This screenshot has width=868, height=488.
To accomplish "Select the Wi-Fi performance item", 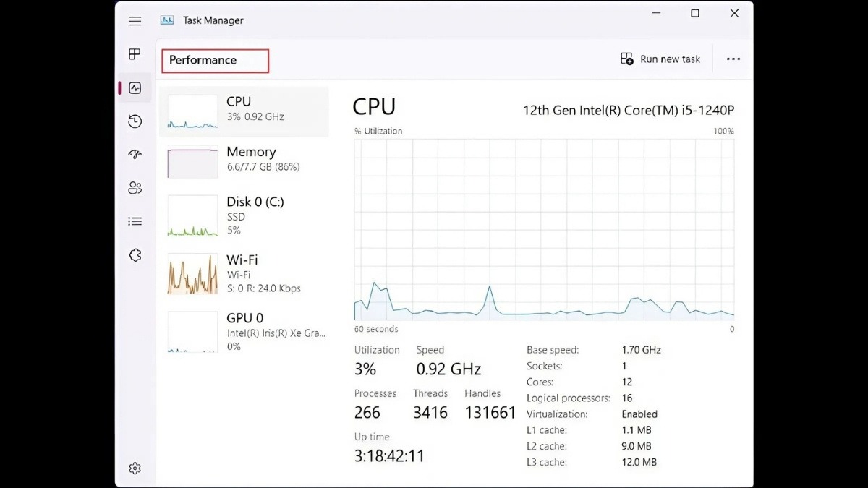I will (x=244, y=273).
